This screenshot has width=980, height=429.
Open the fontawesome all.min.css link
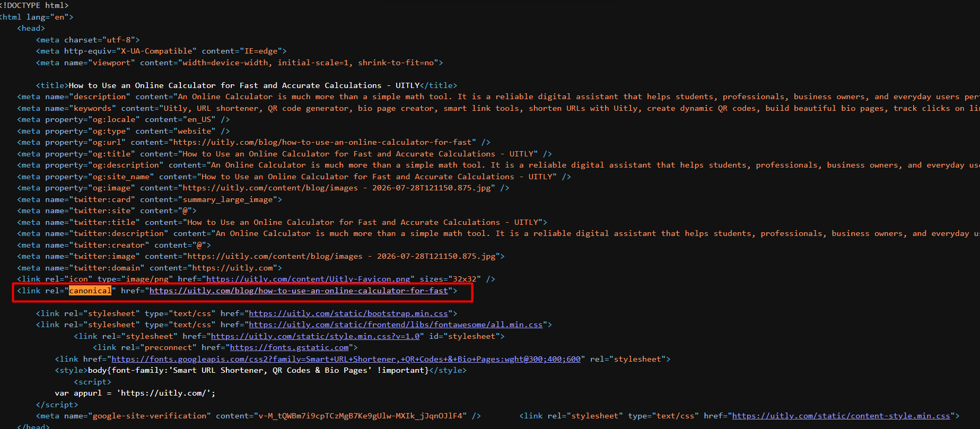(x=396, y=325)
